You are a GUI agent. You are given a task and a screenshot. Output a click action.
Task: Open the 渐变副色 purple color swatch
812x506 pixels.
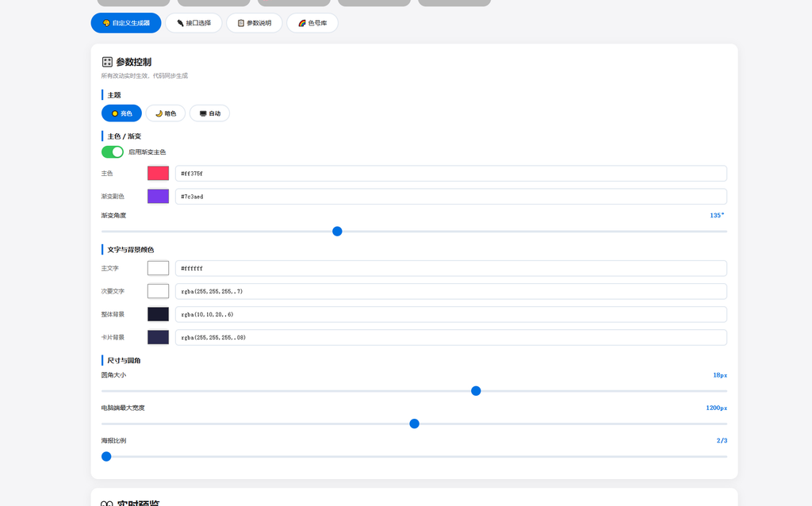158,196
